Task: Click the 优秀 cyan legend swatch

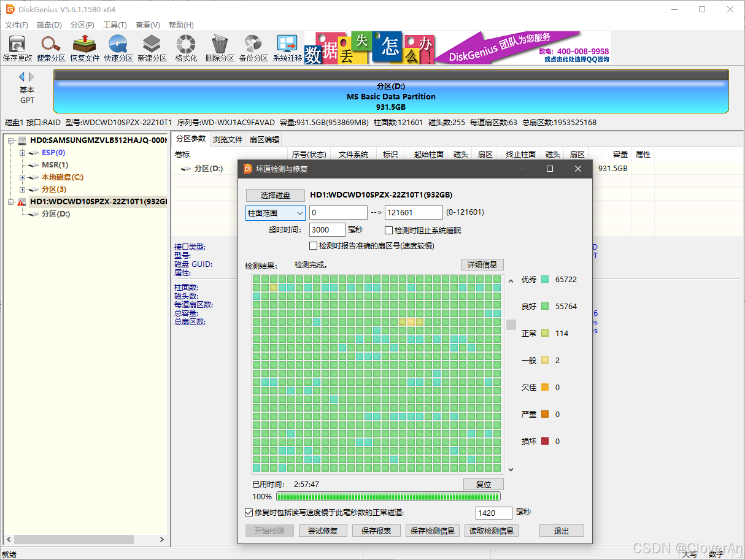Action: point(545,280)
